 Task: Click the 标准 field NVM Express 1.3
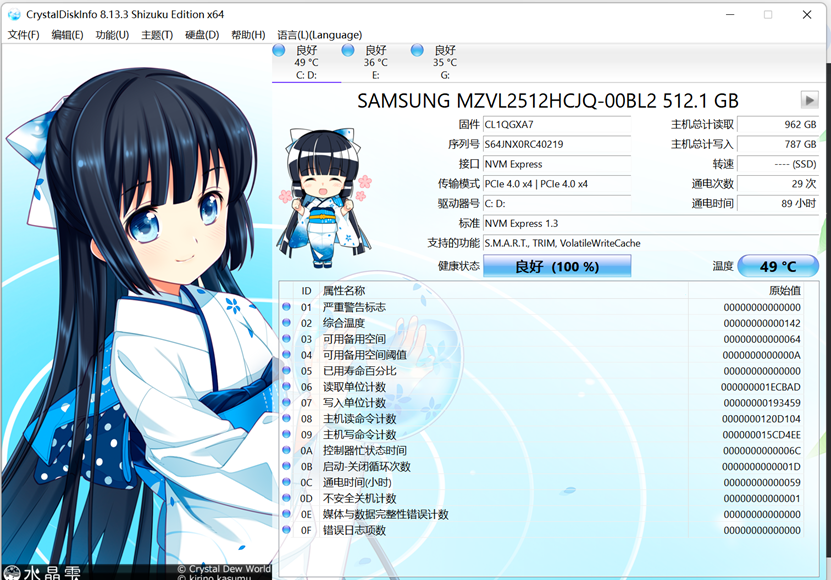pos(651,223)
